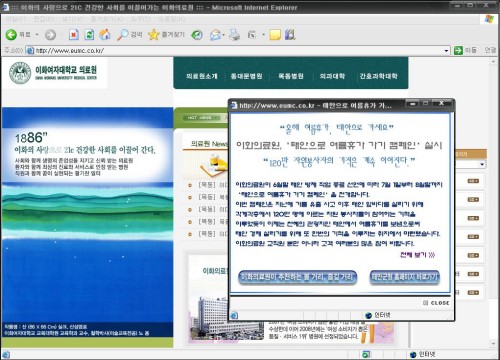
Task: Expand the address bar dropdown arrow
Action: click(x=446, y=51)
